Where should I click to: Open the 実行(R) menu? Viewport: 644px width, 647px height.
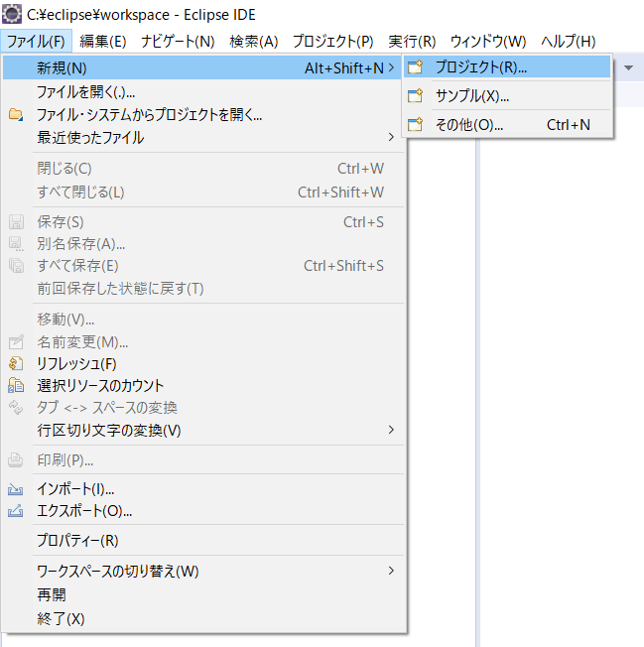click(412, 41)
